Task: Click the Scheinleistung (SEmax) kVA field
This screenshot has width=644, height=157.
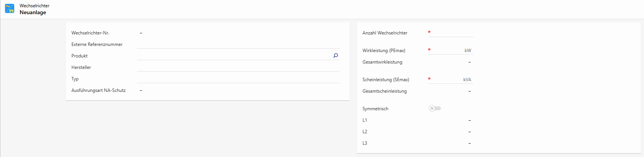Action: click(447, 80)
